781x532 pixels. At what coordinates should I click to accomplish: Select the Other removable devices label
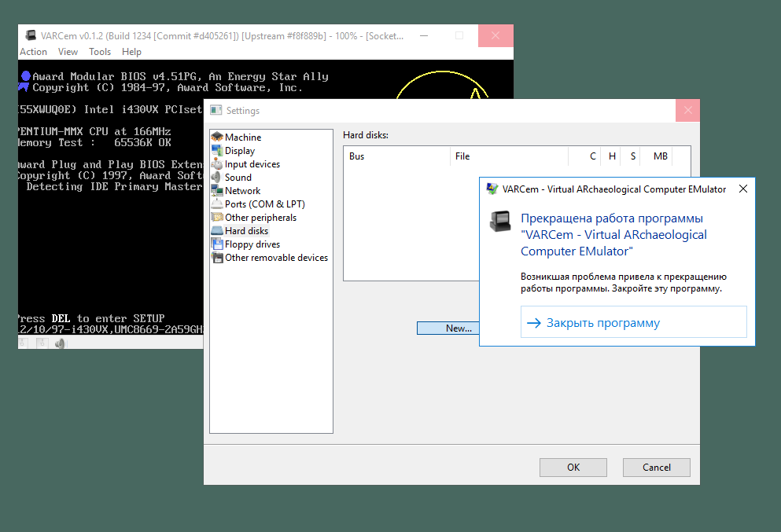(x=276, y=257)
